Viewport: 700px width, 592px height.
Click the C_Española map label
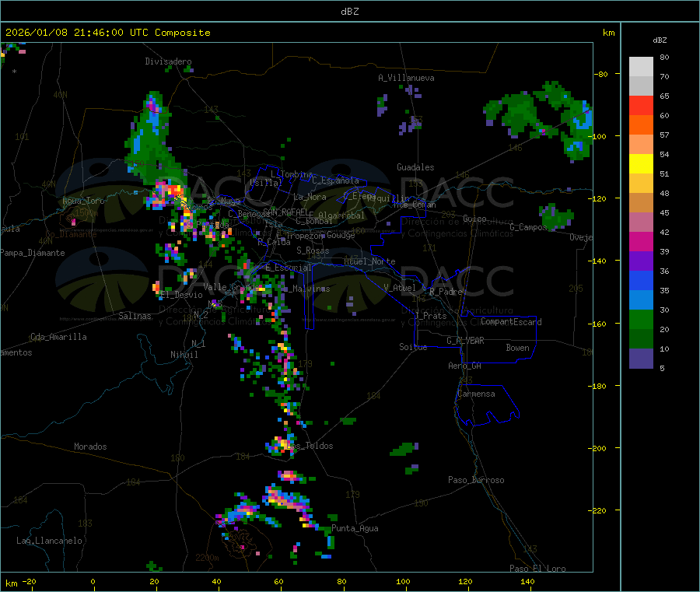point(336,180)
